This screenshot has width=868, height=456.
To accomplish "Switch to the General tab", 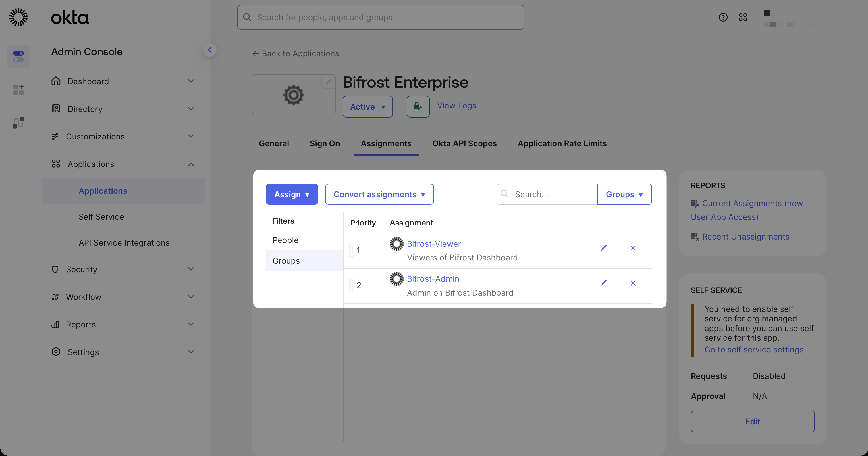I will click(x=274, y=143).
